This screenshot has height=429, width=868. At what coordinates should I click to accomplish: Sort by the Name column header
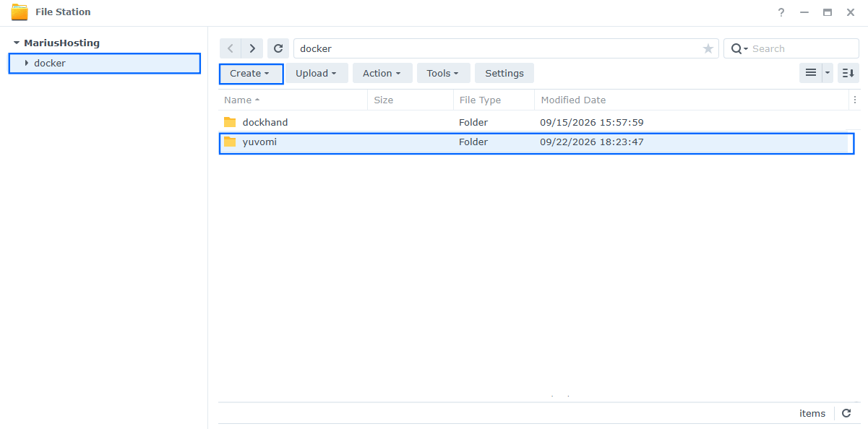point(293,100)
